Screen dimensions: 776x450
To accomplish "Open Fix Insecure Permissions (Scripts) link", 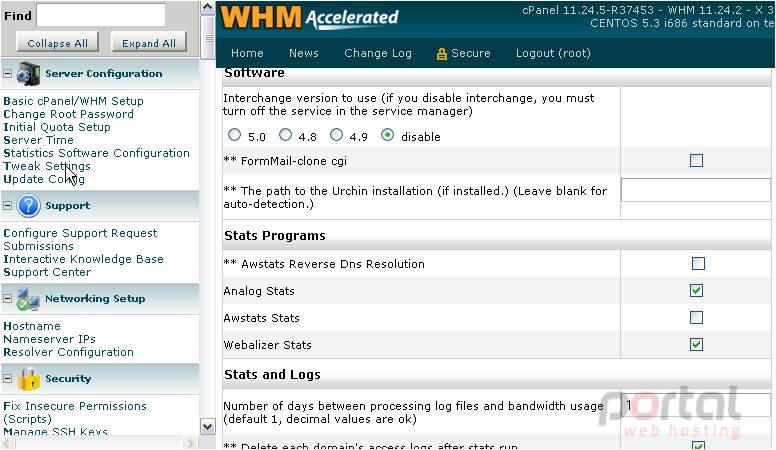I will click(75, 412).
